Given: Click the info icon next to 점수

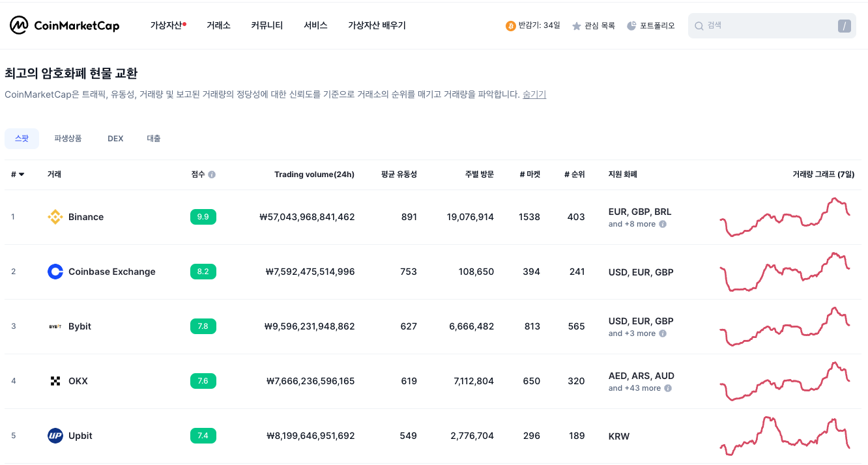Looking at the screenshot, I should 212,175.
